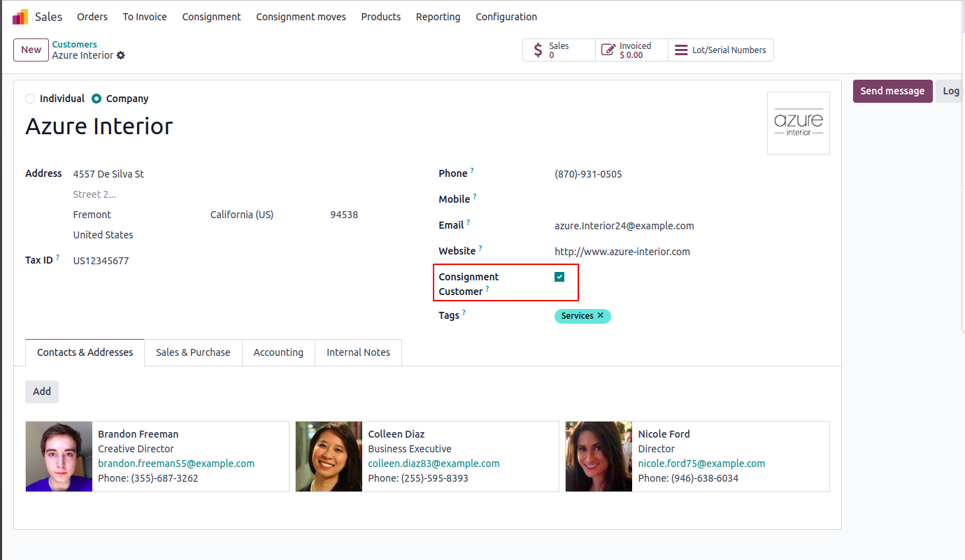Viewport: 965px width, 560px height.
Task: Click the Phone field (870)-931-0505
Action: click(692, 174)
